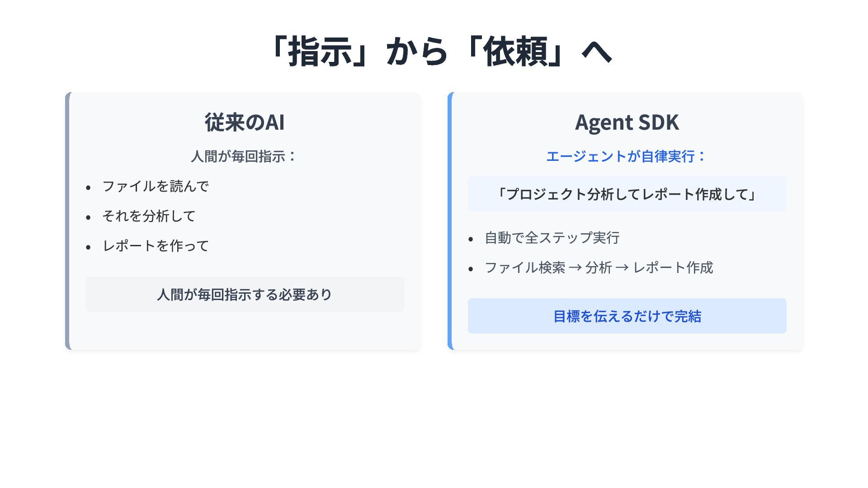Click the ファイル検索 → 分析 → レポート作成 bullet
Viewport: 868px width, 488px height.
599,267
